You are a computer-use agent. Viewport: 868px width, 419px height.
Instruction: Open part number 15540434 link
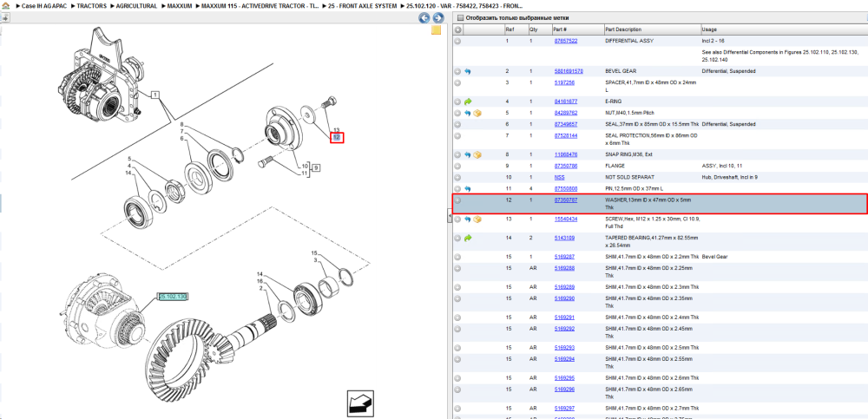(565, 219)
